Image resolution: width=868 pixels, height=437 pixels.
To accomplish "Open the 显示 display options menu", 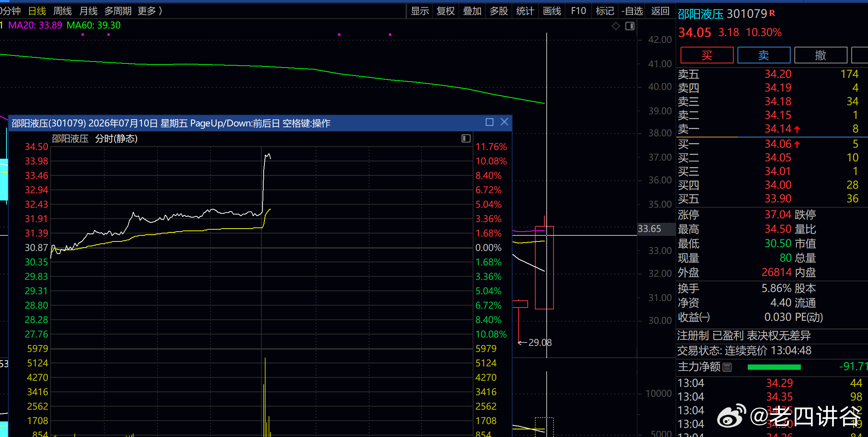I will click(420, 11).
